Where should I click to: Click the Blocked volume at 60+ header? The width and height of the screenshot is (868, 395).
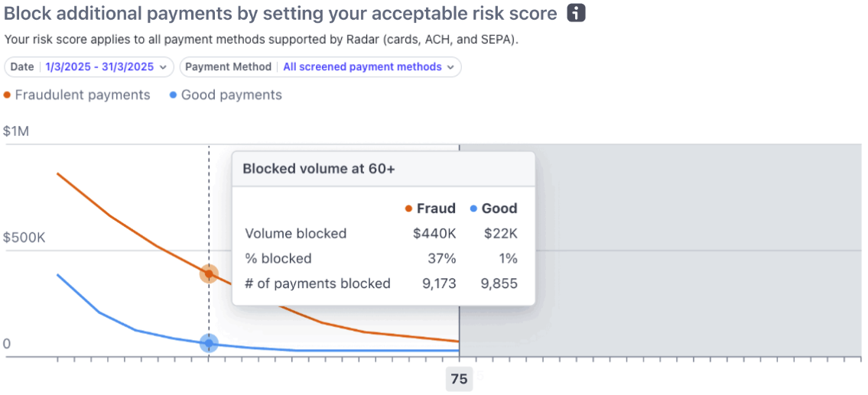(319, 169)
